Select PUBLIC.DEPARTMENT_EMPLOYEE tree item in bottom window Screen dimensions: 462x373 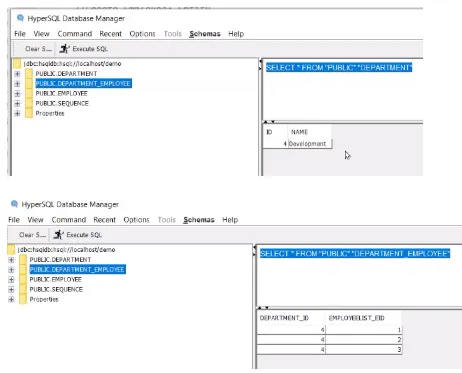(77, 269)
